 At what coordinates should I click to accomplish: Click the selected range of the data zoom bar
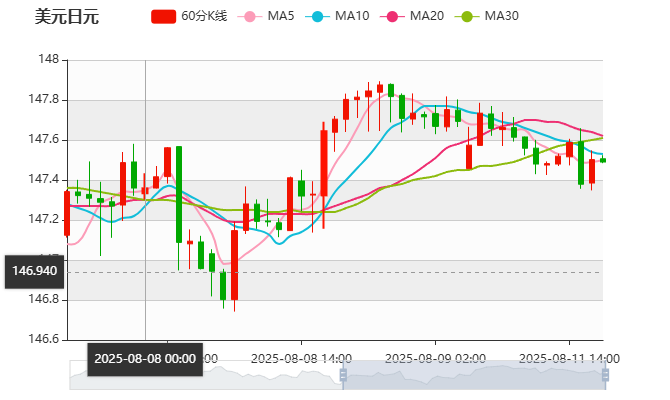(474, 375)
